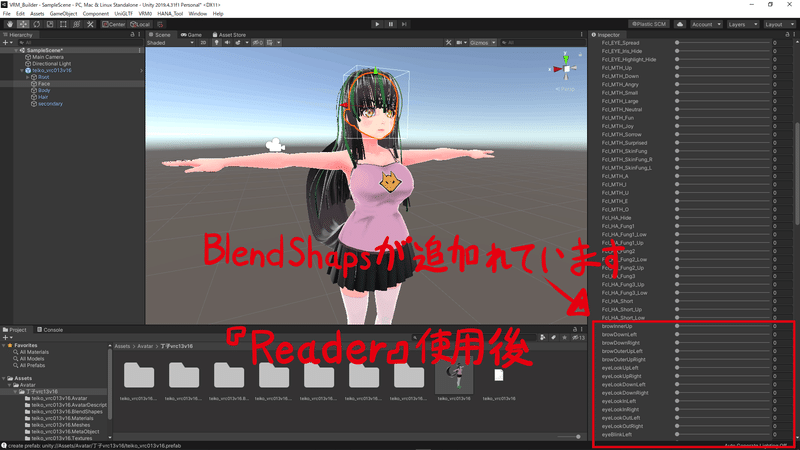Switch to the Game tab
This screenshot has width=800, height=450.
(x=191, y=35)
